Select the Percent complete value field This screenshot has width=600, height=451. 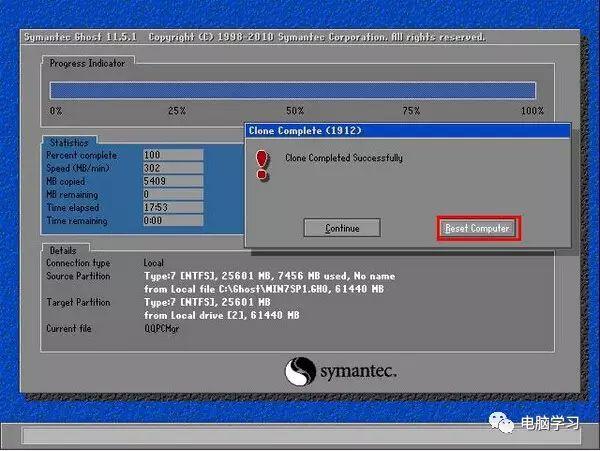pos(172,155)
